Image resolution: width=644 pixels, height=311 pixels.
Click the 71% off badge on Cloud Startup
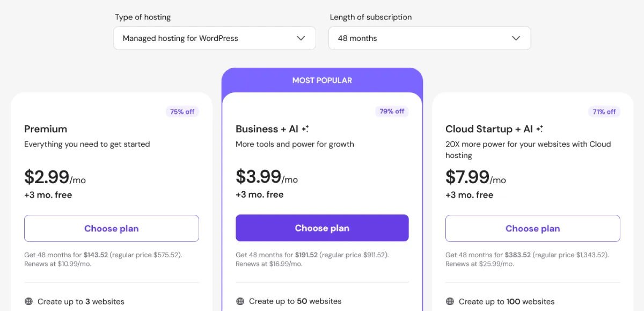tap(604, 111)
